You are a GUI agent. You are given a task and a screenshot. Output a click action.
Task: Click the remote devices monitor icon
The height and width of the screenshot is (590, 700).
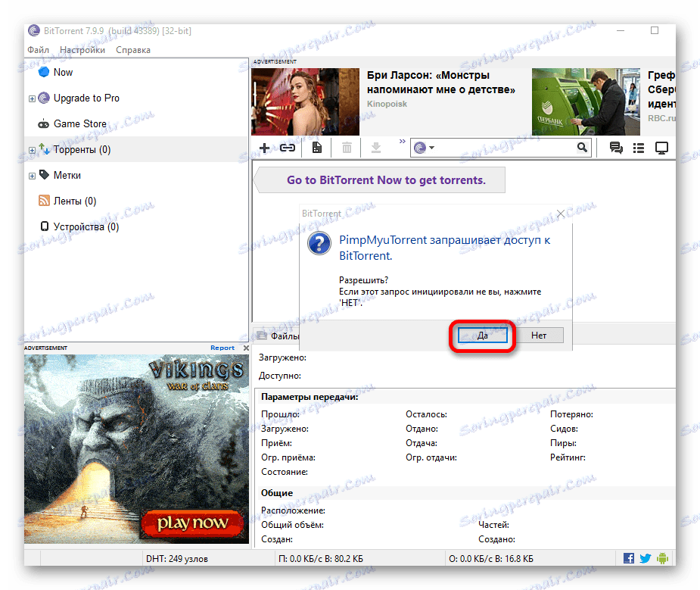tap(661, 148)
